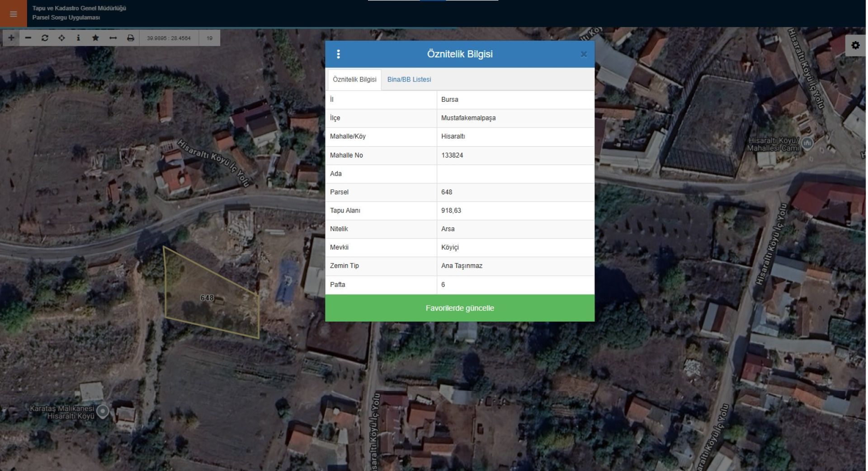868x471 pixels.
Task: Print the map with printer icon
Action: point(130,38)
